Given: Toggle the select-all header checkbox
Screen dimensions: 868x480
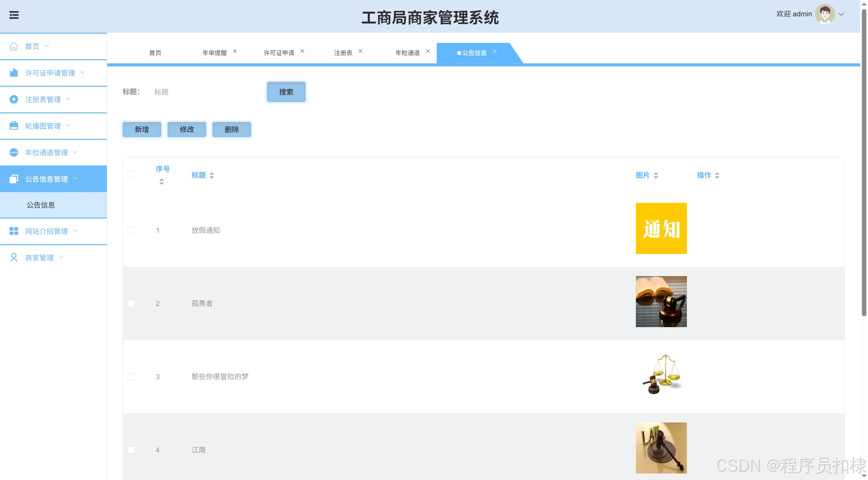Looking at the screenshot, I should click(x=131, y=175).
